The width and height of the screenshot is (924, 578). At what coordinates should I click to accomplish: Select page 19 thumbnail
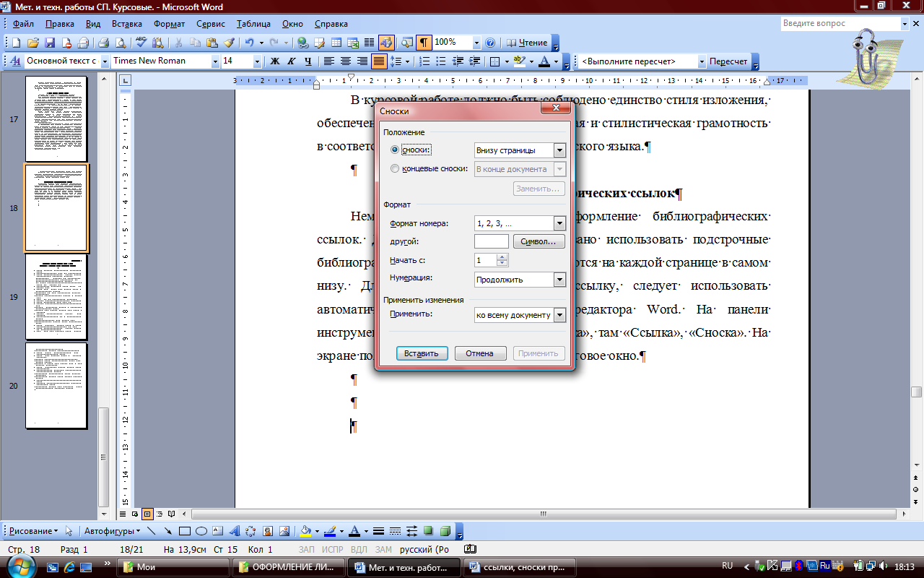tap(56, 297)
